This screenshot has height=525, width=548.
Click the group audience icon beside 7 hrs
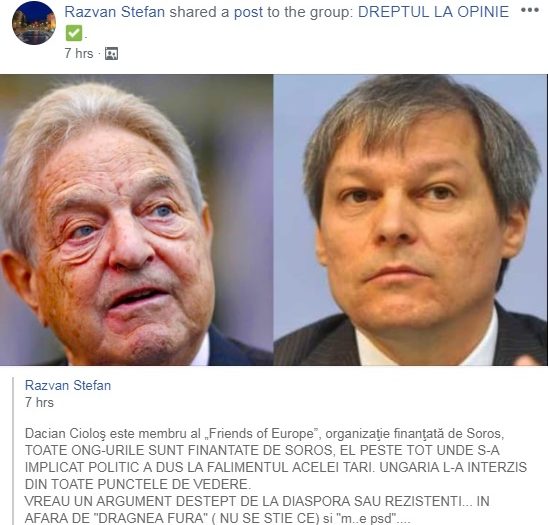111,54
